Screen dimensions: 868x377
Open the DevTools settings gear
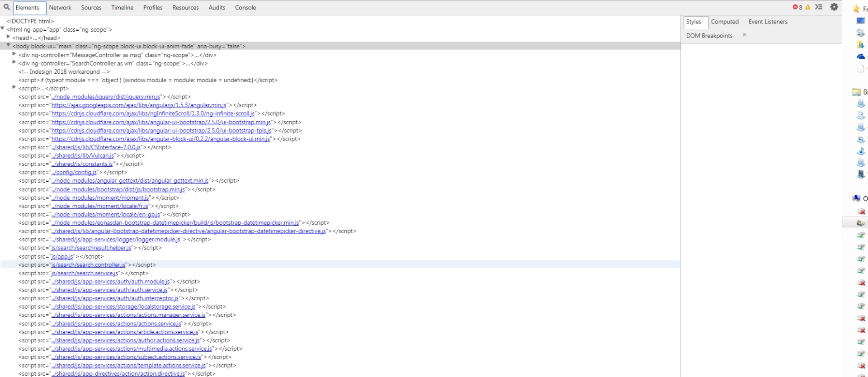pyautogui.click(x=834, y=7)
